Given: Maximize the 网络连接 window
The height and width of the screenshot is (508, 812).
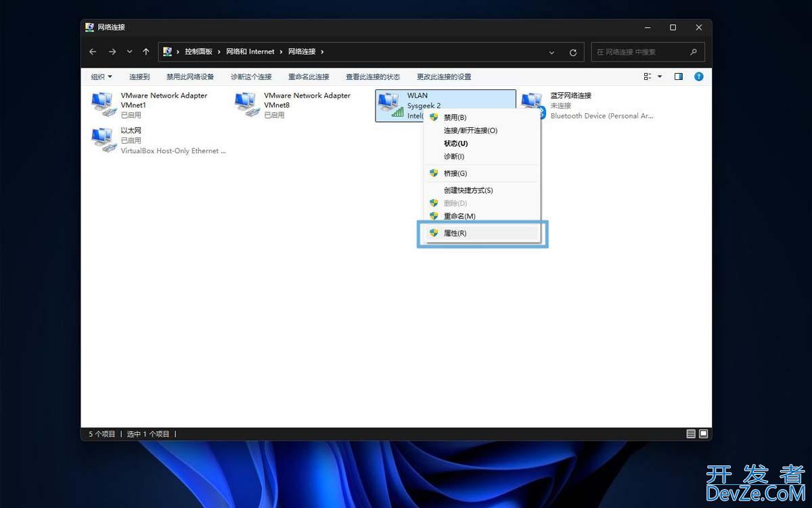Looking at the screenshot, I should 673,27.
